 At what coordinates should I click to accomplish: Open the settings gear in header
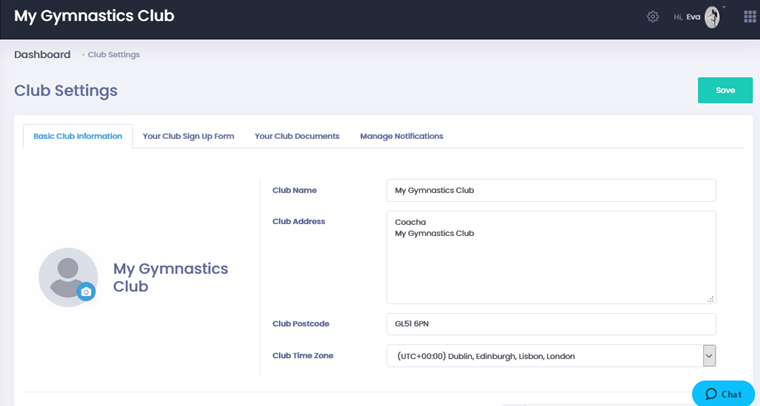653,17
